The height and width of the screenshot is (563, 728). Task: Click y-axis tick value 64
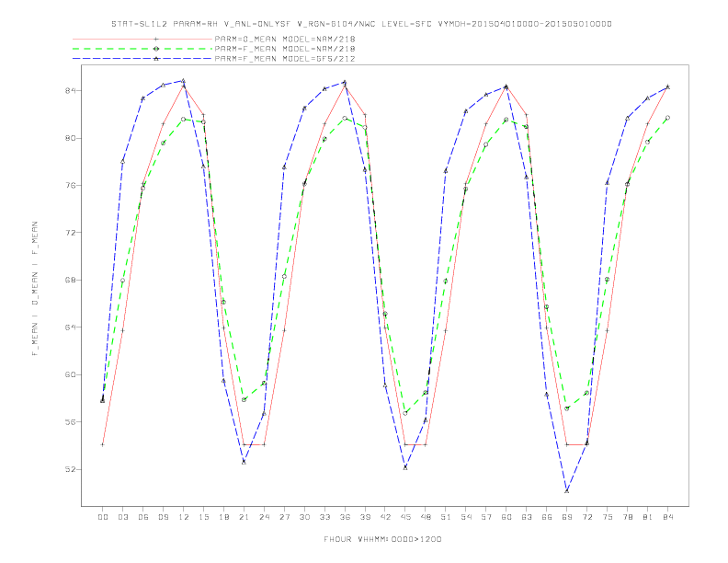71,327
